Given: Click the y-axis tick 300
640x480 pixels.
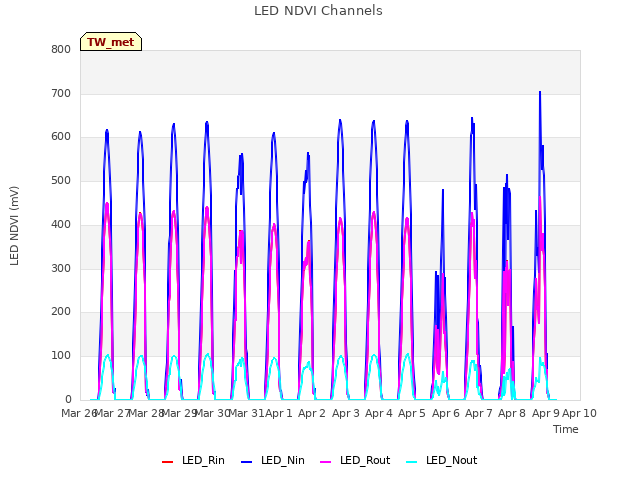Looking at the screenshot, I should pyautogui.click(x=61, y=269).
